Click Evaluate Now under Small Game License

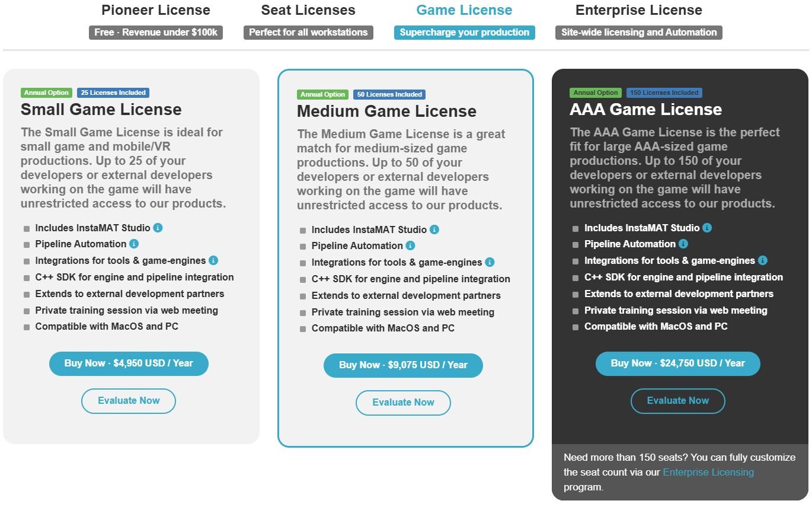[129, 401]
